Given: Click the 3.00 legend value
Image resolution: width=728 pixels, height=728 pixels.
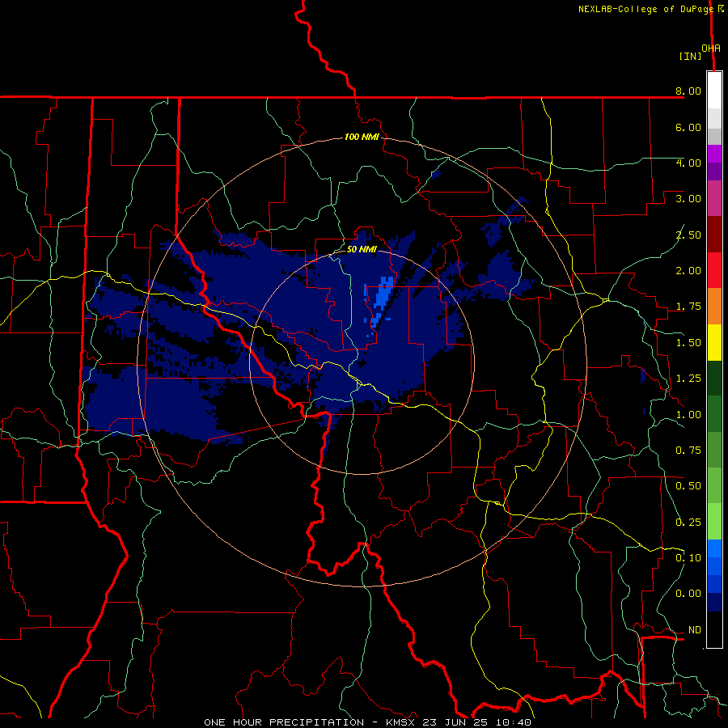Looking at the screenshot, I should point(688,199).
